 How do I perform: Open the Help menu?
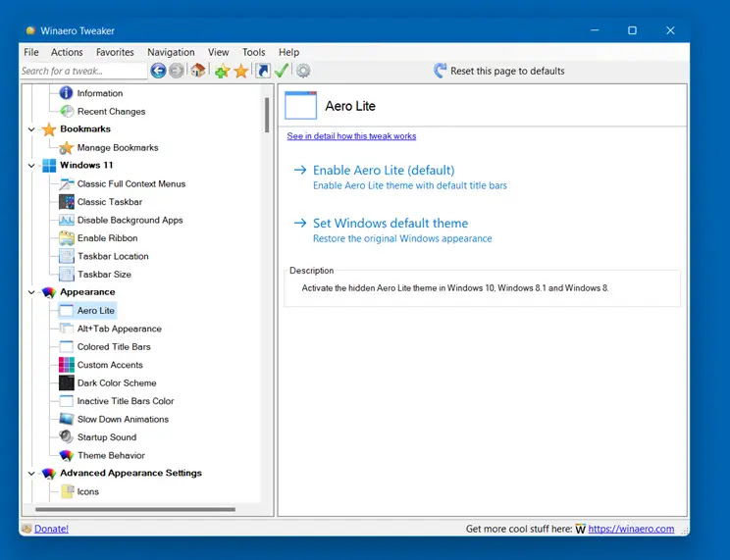(x=288, y=52)
